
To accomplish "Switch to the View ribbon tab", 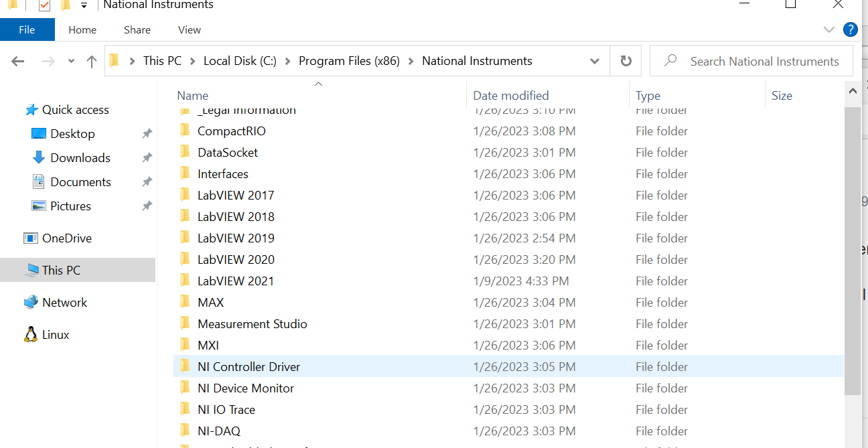I will (x=189, y=29).
